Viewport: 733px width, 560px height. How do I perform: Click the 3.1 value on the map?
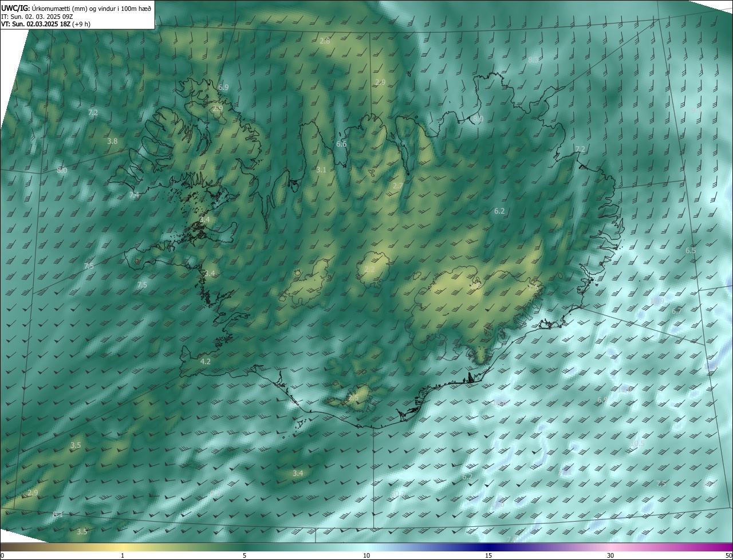(x=321, y=169)
